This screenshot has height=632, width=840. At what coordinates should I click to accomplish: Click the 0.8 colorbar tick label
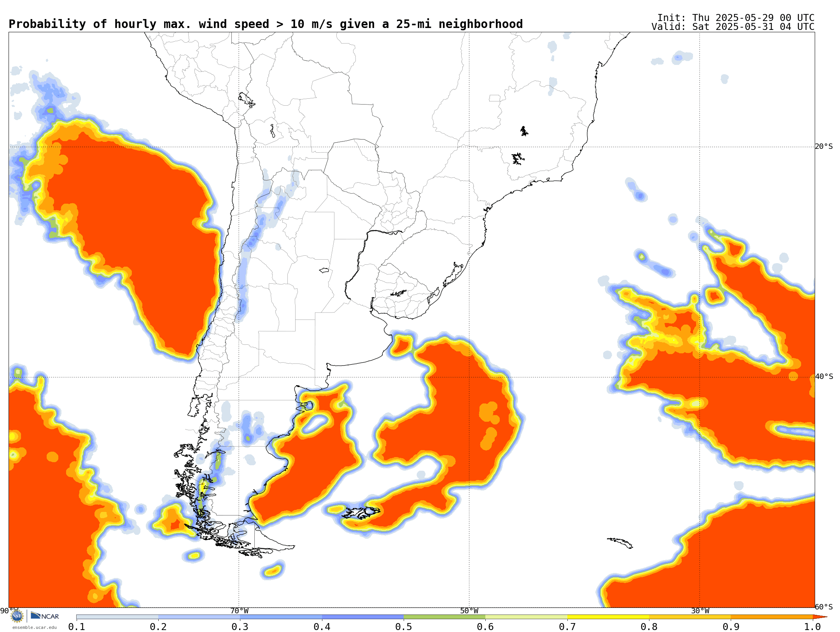(x=649, y=627)
